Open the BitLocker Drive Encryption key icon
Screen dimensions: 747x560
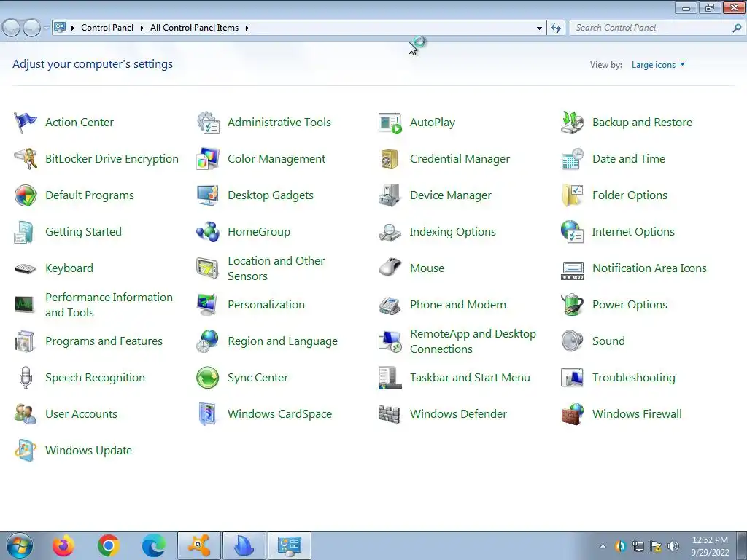(26, 159)
